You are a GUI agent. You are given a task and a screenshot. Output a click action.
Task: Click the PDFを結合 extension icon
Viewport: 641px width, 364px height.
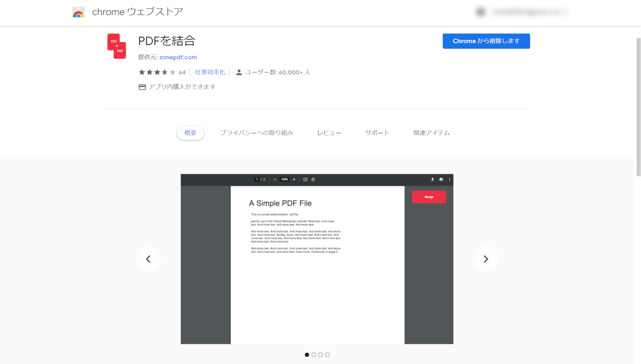[117, 46]
